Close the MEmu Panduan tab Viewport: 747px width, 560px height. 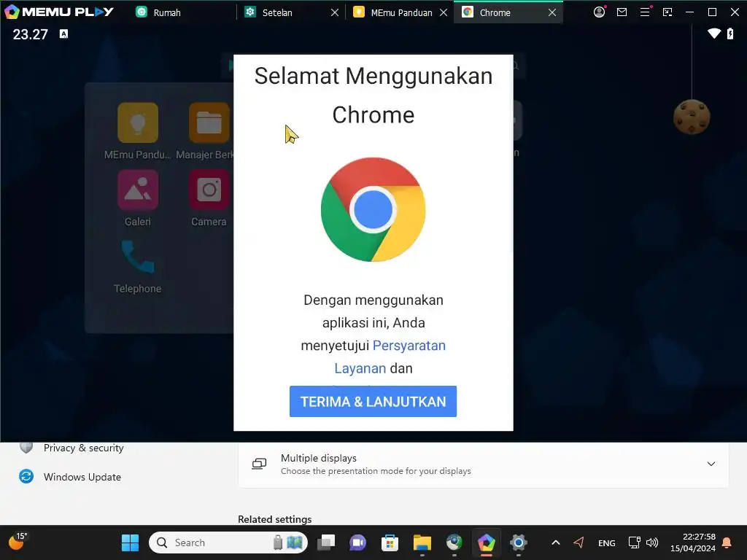click(444, 12)
